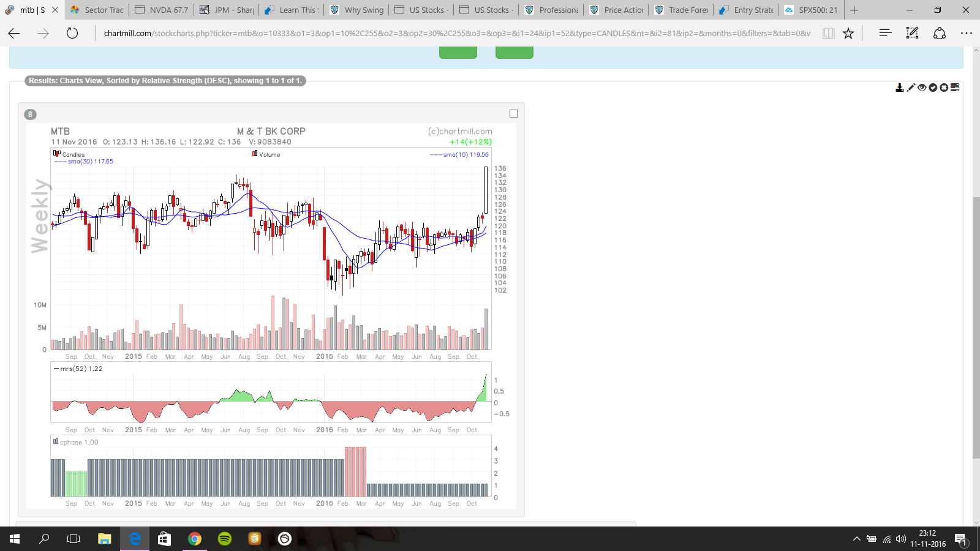Viewport: 980px width, 551px height.
Task: Click the Candles legend entry
Action: (69, 154)
